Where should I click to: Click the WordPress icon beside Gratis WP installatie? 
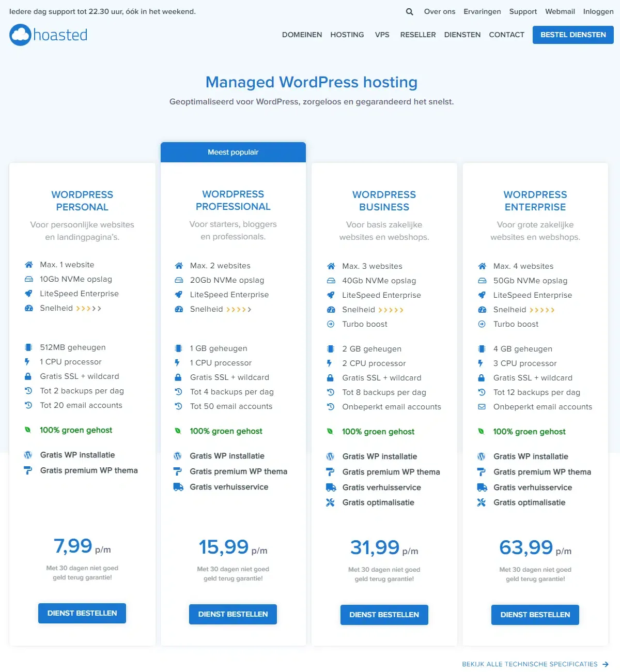tap(27, 455)
